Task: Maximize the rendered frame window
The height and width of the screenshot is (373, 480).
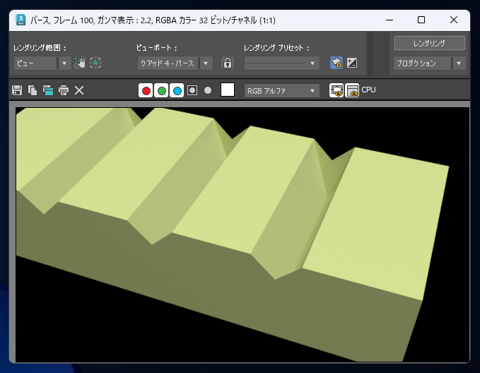Action: (x=421, y=20)
